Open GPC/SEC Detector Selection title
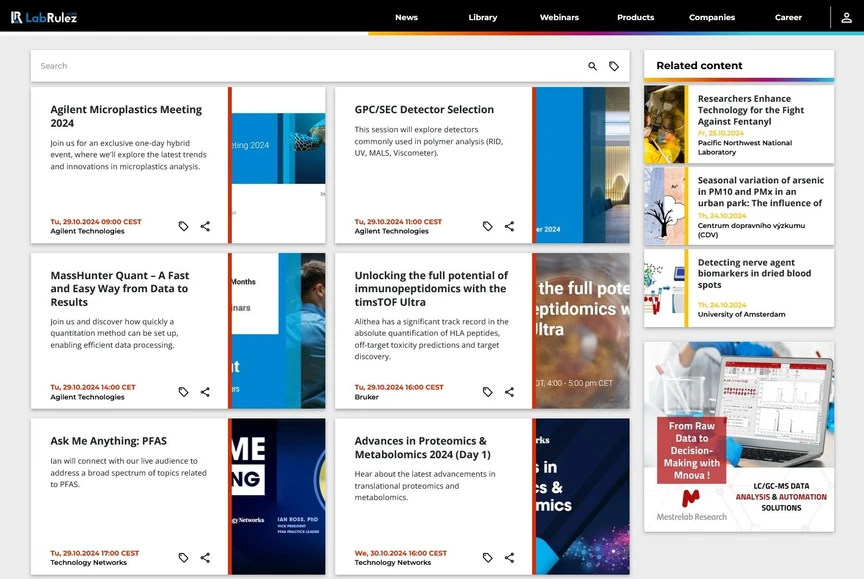 [x=424, y=110]
